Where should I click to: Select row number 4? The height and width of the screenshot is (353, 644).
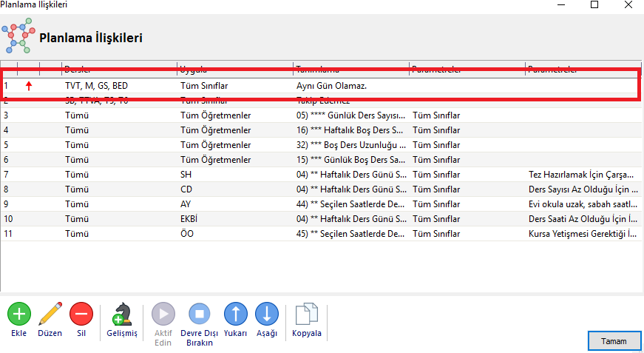(x=6, y=130)
